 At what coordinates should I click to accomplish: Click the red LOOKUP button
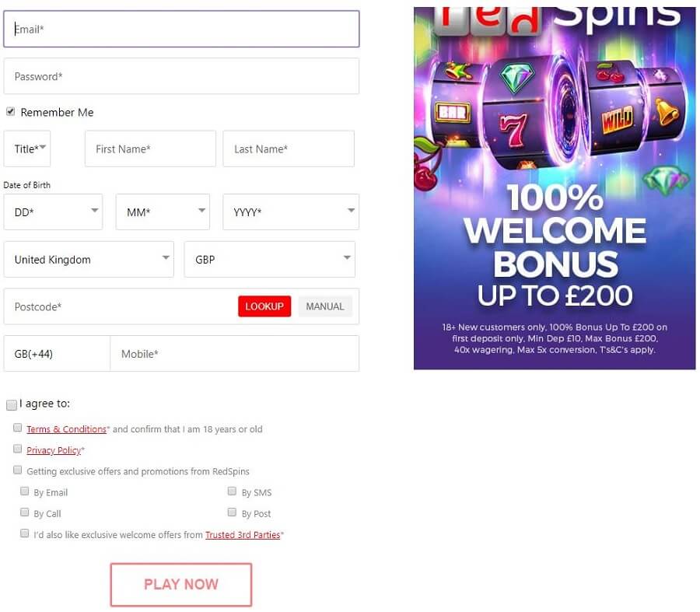click(264, 306)
